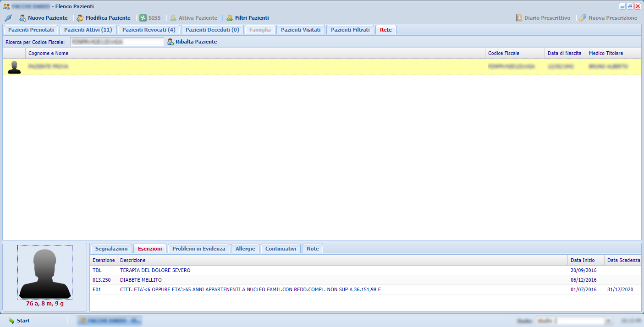Image resolution: width=644 pixels, height=327 pixels.
Task: Switch to the Pazienti Prenotati tab
Action: (31, 30)
